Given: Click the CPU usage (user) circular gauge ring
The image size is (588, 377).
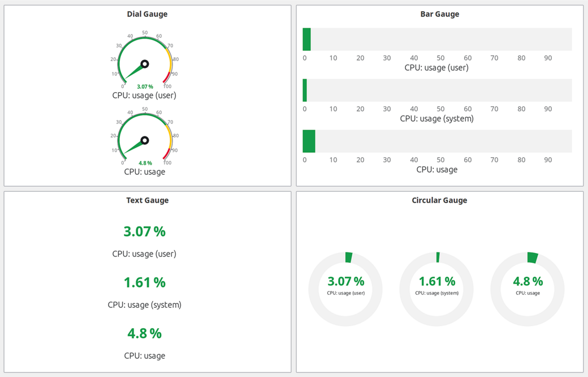Looking at the screenshot, I should pos(345,256).
